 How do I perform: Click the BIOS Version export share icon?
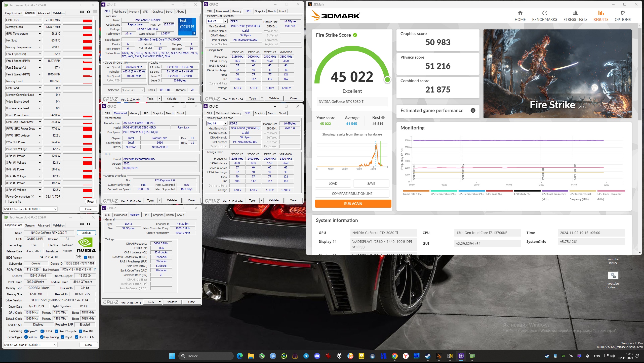coord(78,257)
